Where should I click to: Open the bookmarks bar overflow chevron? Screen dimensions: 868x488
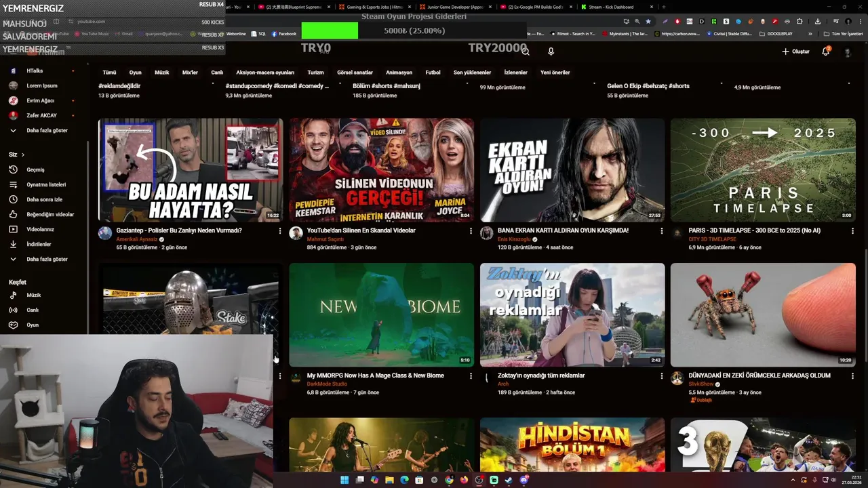810,33
